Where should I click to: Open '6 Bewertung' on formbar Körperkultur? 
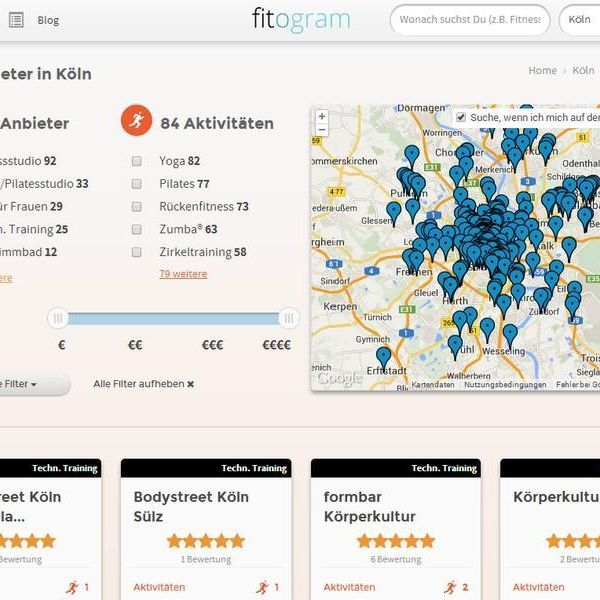coord(396,559)
